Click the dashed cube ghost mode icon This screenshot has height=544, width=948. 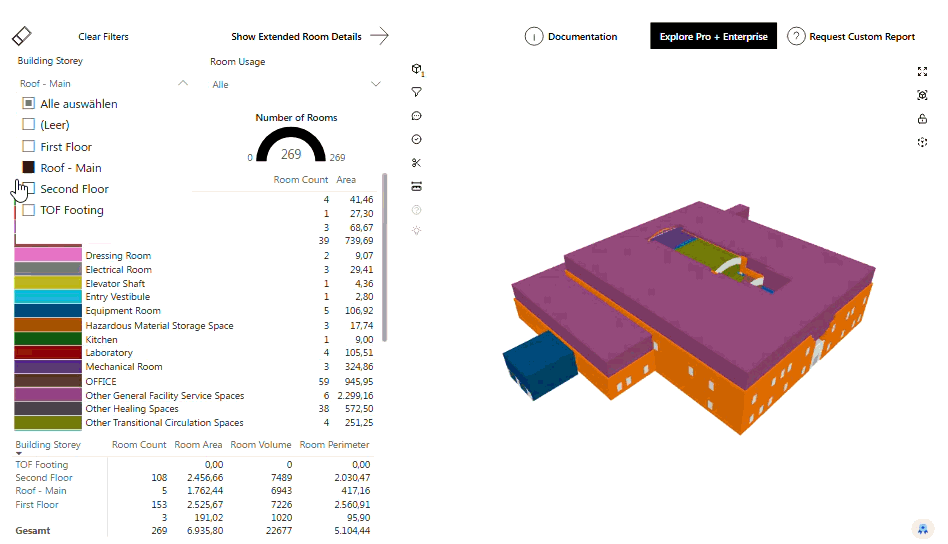[922, 142]
